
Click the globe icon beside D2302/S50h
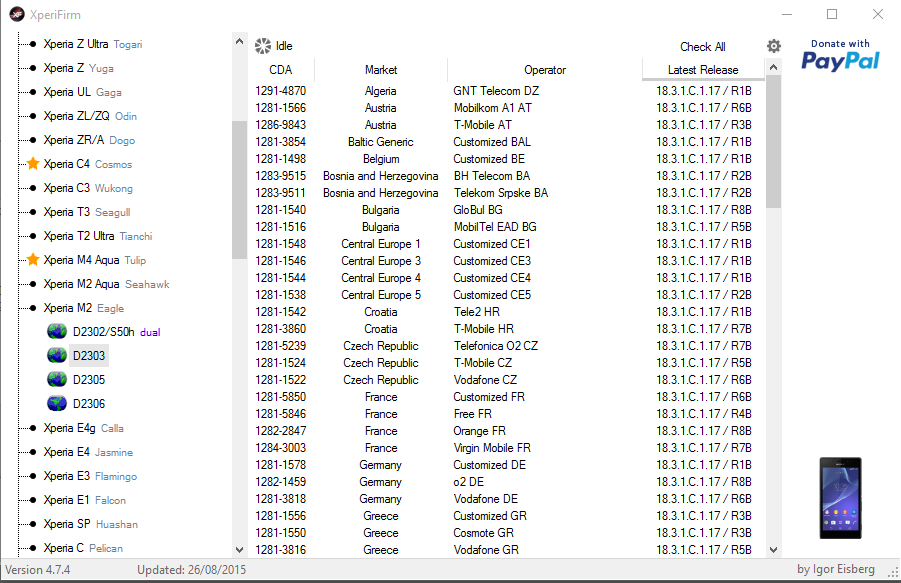click(x=57, y=331)
